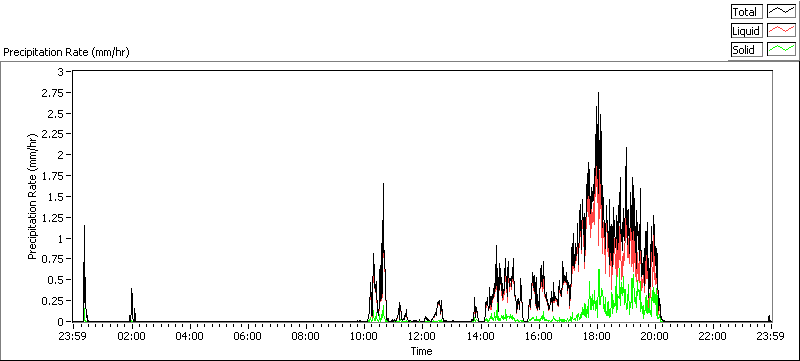Click the 16:00 time tick label
Image resolution: width=800 pixels, height=361 pixels.
[538, 336]
